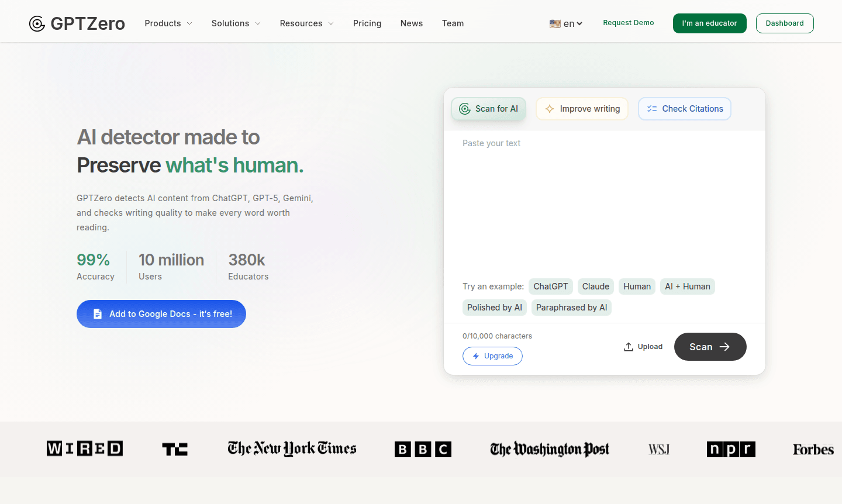Select the Check Citations tab
The width and height of the screenshot is (842, 504).
[x=684, y=109]
